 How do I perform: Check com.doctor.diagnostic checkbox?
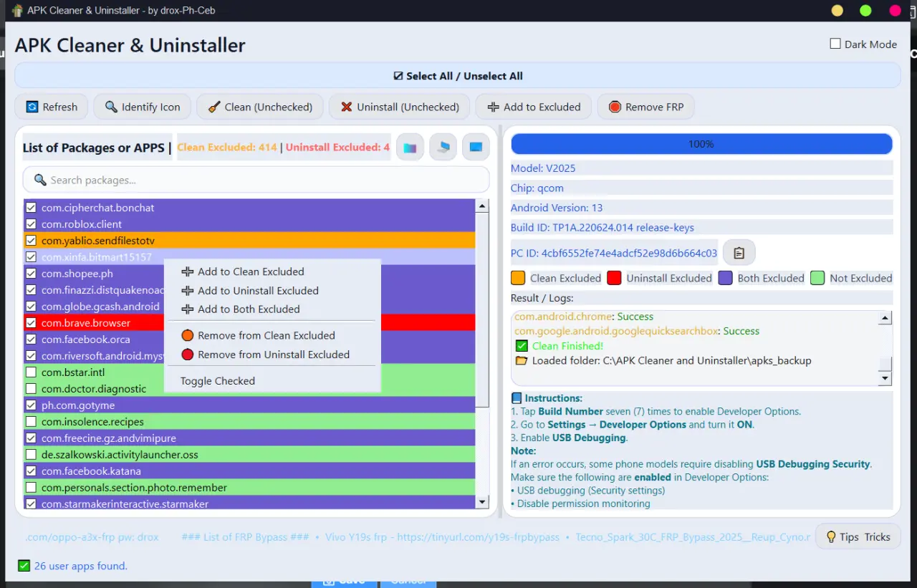[31, 389]
